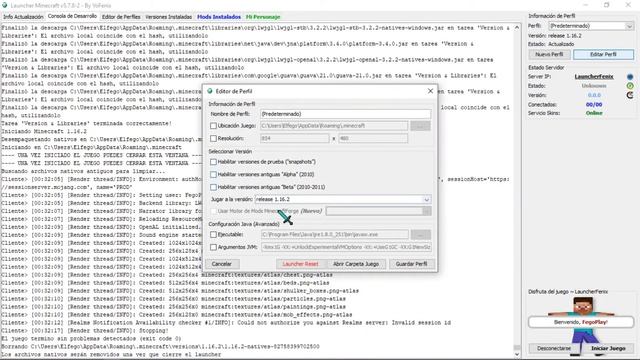Click the console line 'Iniciando Minecraft 1.16.2'
Screen dimensions: 640x360
(44, 131)
